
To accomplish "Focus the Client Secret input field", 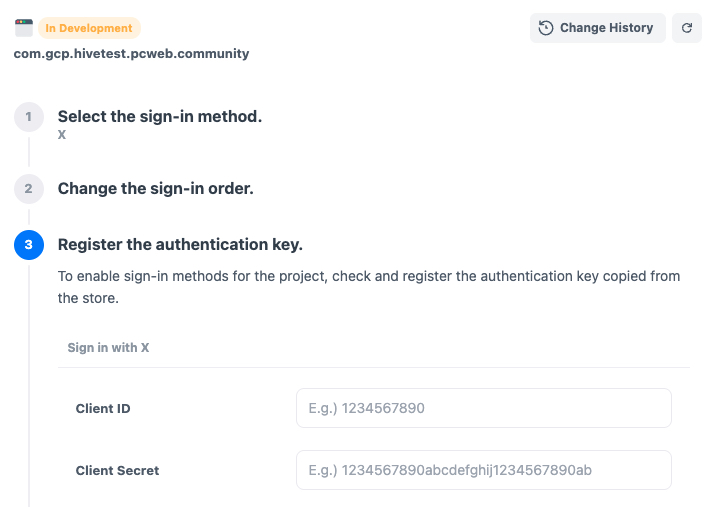I will click(483, 470).
